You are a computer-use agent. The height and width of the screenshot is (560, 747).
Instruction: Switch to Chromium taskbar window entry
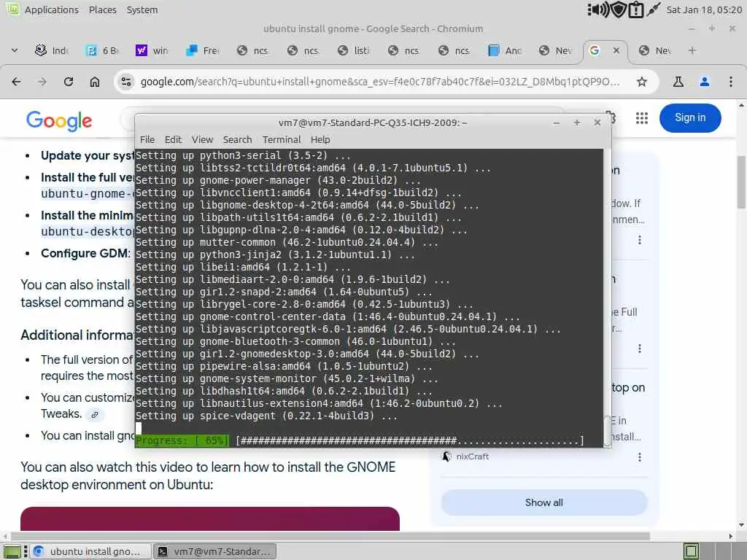[90, 551]
